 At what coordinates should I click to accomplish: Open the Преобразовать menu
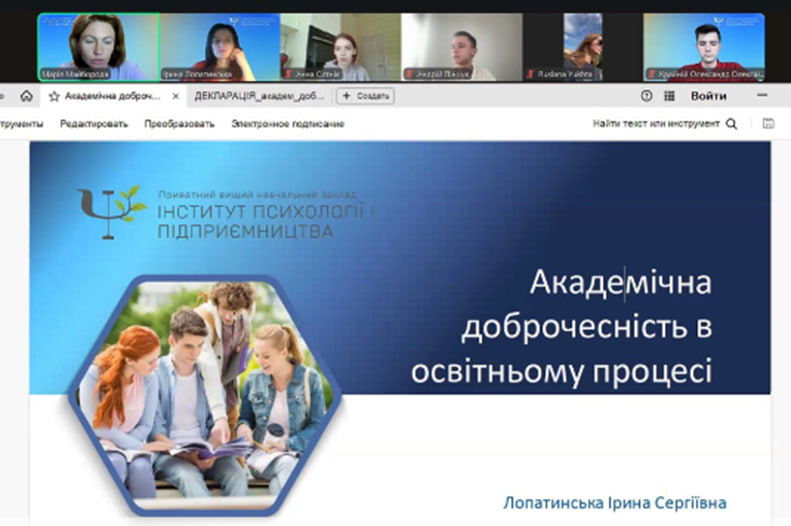pos(179,124)
